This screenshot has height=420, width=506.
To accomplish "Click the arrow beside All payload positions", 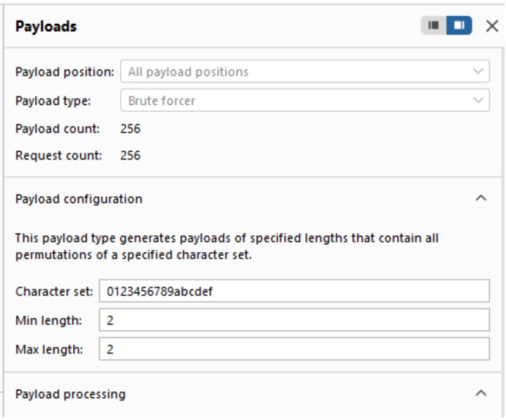I will coord(478,72).
